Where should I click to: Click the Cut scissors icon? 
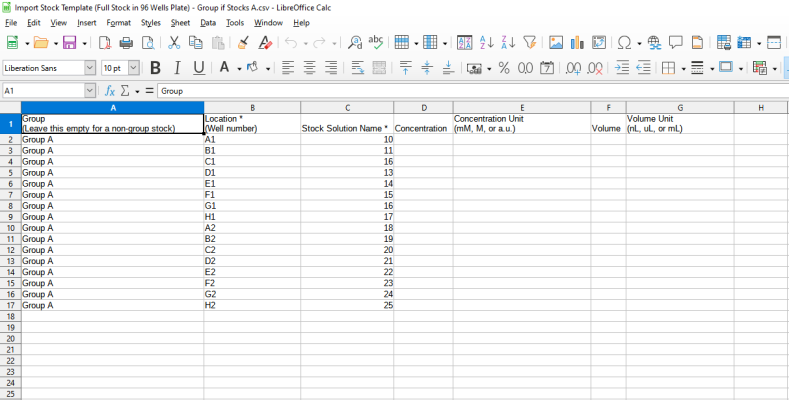(x=173, y=43)
